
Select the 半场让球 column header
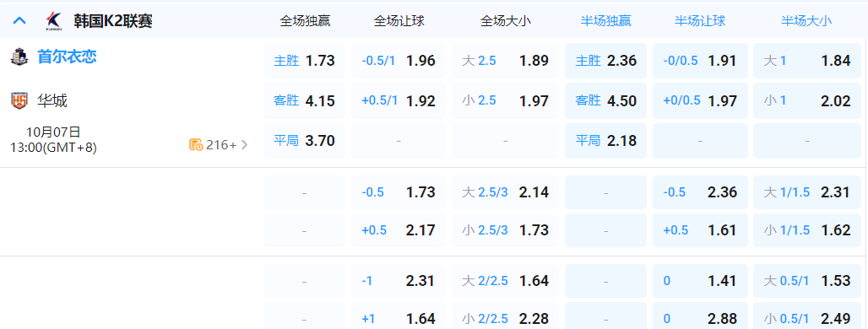[700, 22]
